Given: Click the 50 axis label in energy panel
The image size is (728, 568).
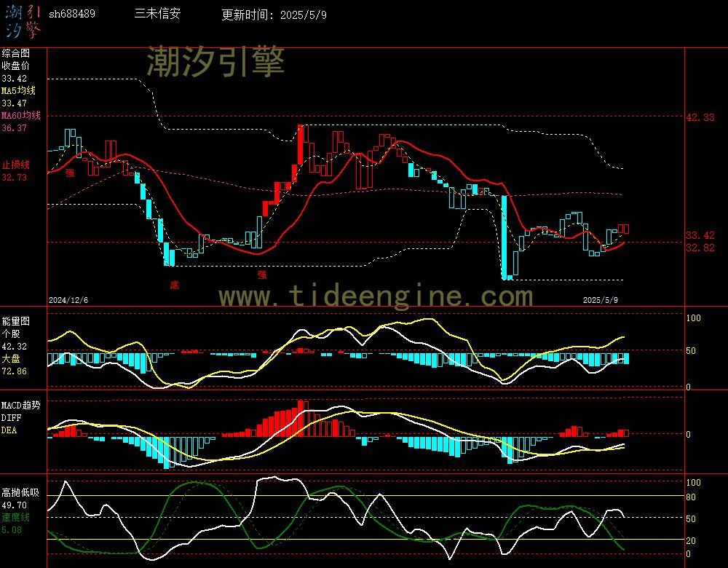Looking at the screenshot, I should [x=691, y=351].
